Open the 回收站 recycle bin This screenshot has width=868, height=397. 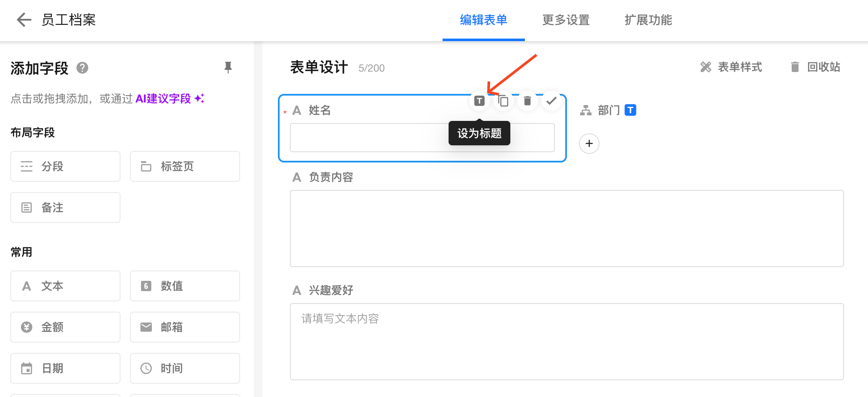[x=815, y=67]
